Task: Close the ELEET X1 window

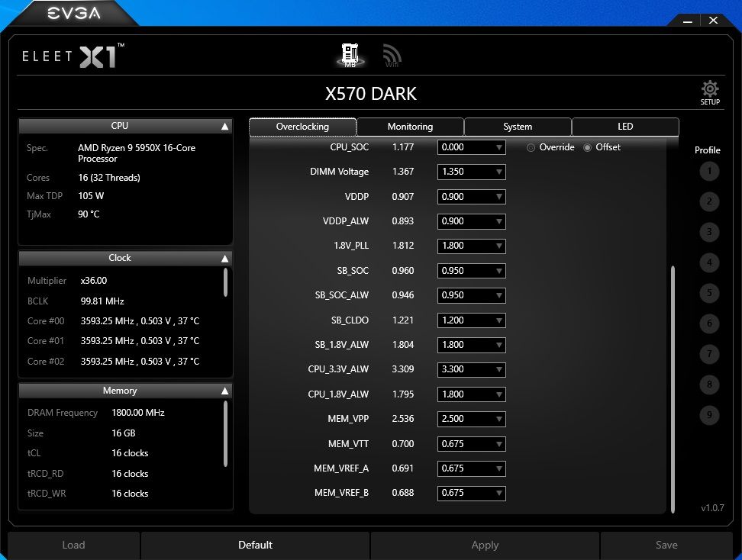Action: tap(713, 21)
